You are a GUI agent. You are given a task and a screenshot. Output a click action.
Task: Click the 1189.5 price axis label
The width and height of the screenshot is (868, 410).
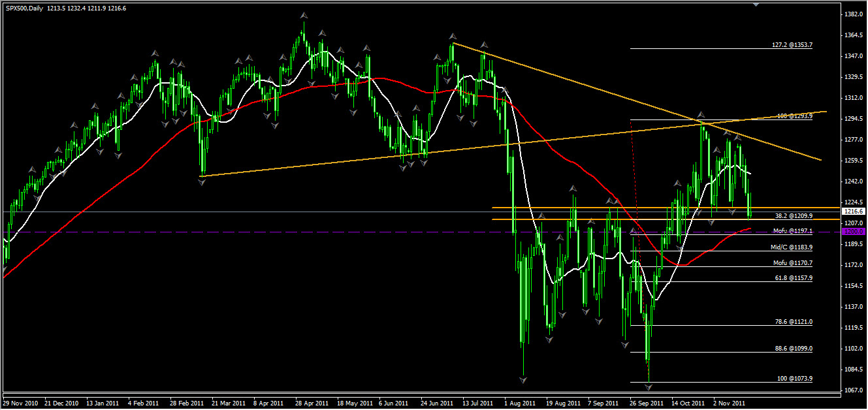click(854, 244)
